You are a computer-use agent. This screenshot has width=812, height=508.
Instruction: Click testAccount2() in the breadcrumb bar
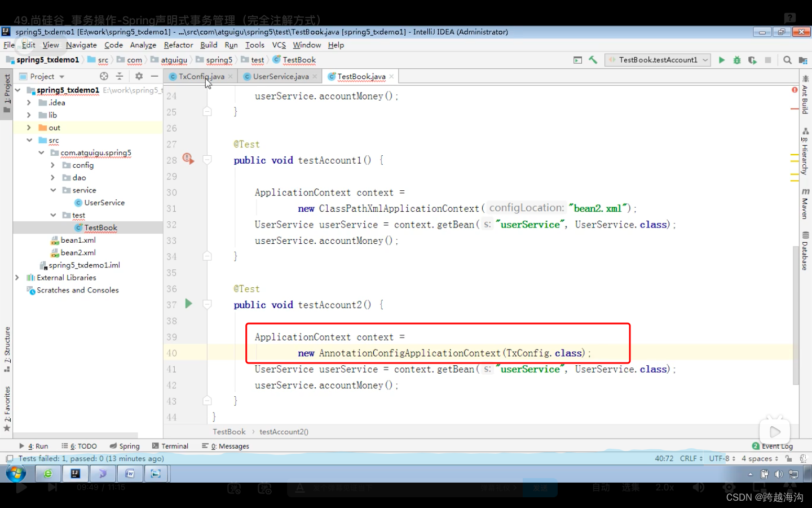tap(284, 432)
